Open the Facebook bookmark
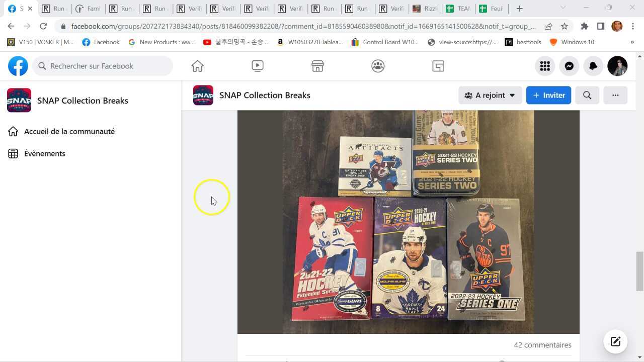 [101, 42]
